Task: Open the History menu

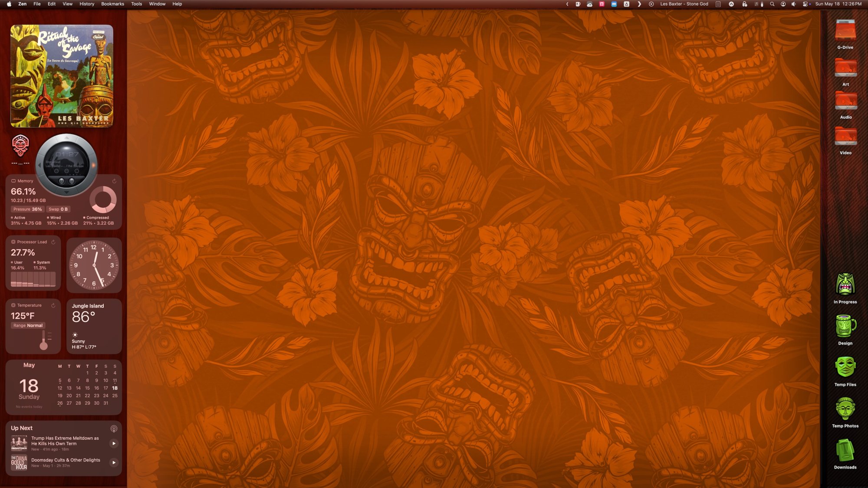Action: (x=87, y=4)
